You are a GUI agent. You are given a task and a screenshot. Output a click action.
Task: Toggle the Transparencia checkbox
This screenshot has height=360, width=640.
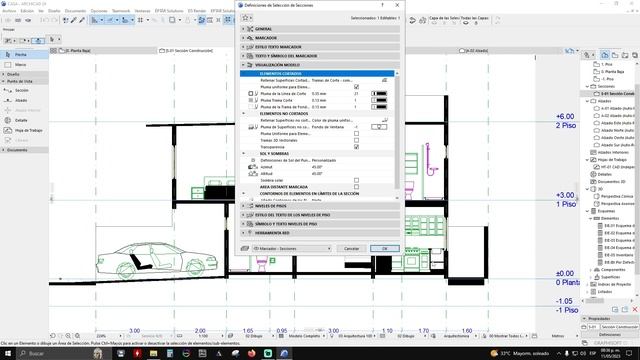(x=356, y=147)
